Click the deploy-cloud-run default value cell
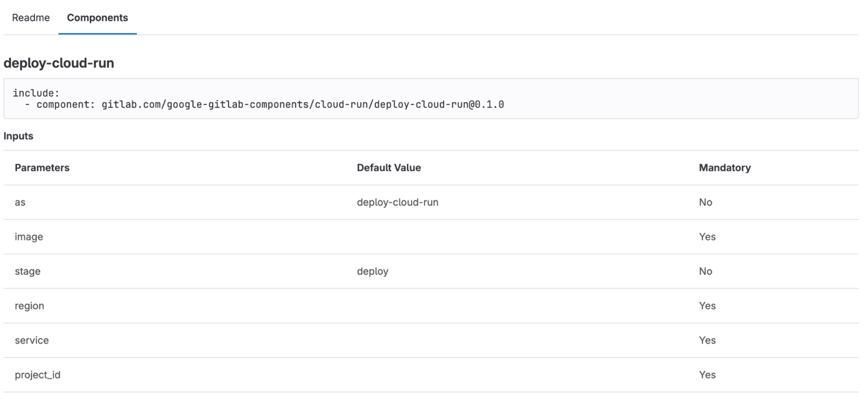This screenshot has height=416, width=868. [397, 203]
